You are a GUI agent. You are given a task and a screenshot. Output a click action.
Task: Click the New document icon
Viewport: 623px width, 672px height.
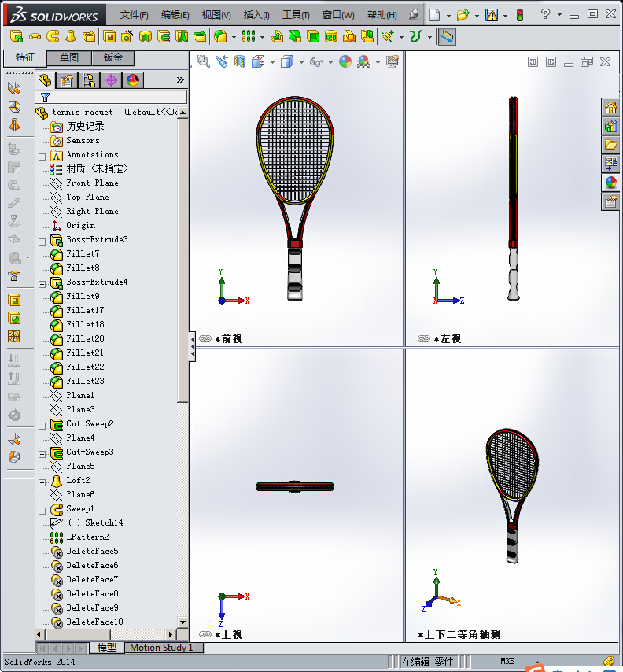[x=435, y=15]
